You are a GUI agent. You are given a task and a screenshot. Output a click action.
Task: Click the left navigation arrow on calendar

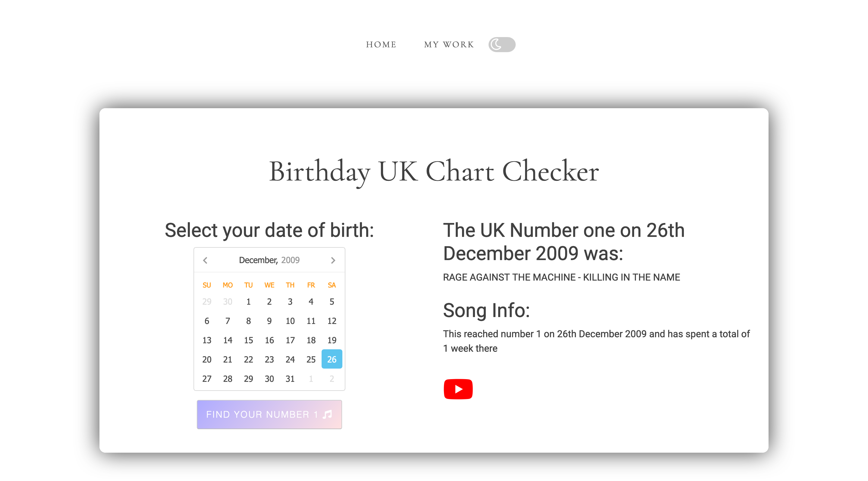point(205,260)
